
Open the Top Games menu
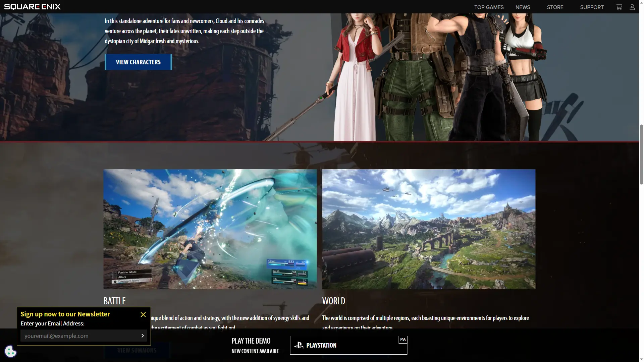[489, 7]
